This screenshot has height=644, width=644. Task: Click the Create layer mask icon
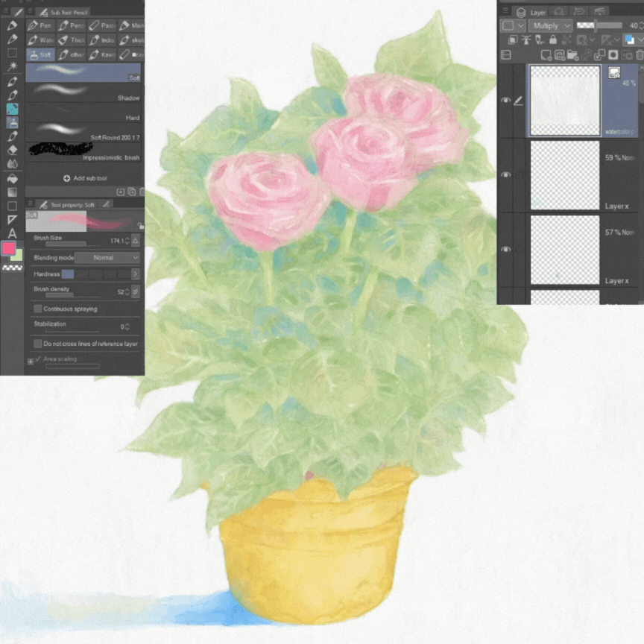[613, 55]
